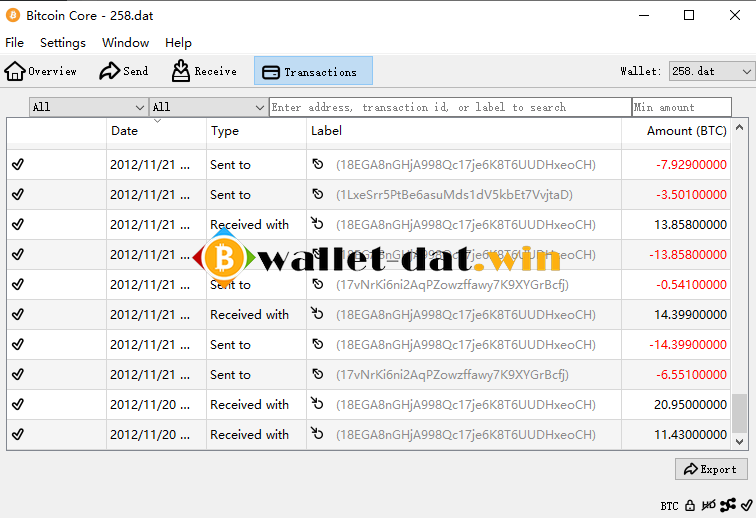
Task: Click the vertical scrollbar thumb
Action: click(739, 413)
